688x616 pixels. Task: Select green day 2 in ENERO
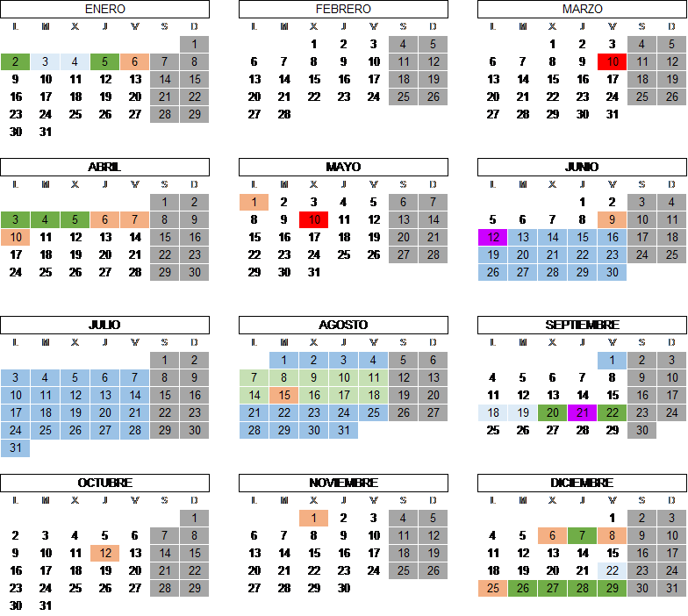(16, 61)
